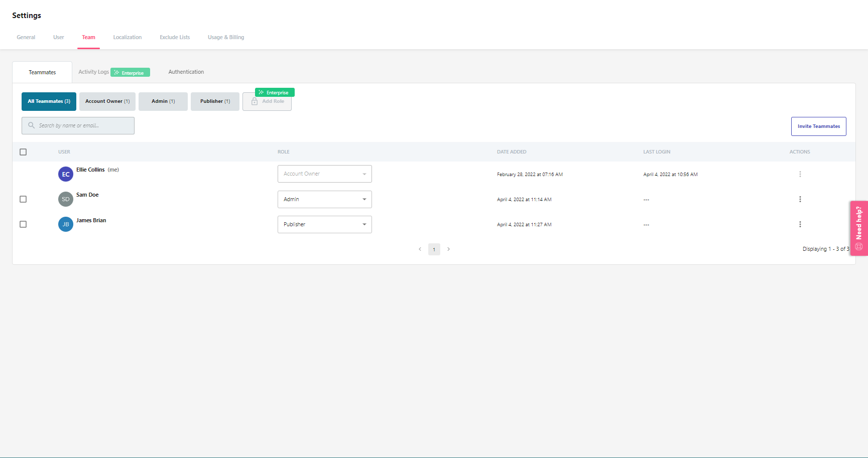
Task: Open the Usage & Billing settings tab
Action: pyautogui.click(x=225, y=37)
